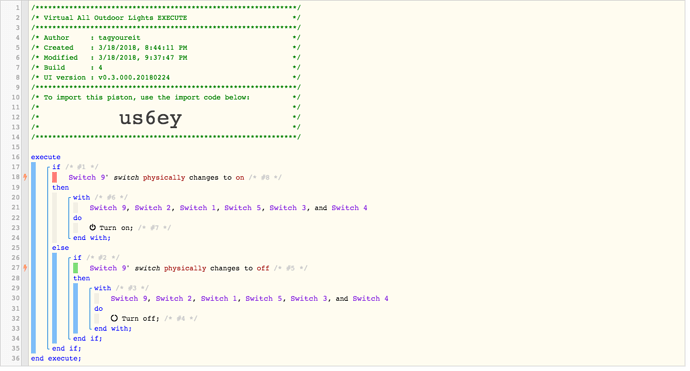Click 'end execute;' on the last line
Image resolution: width=690 pixels, height=371 pixels.
click(x=56, y=359)
